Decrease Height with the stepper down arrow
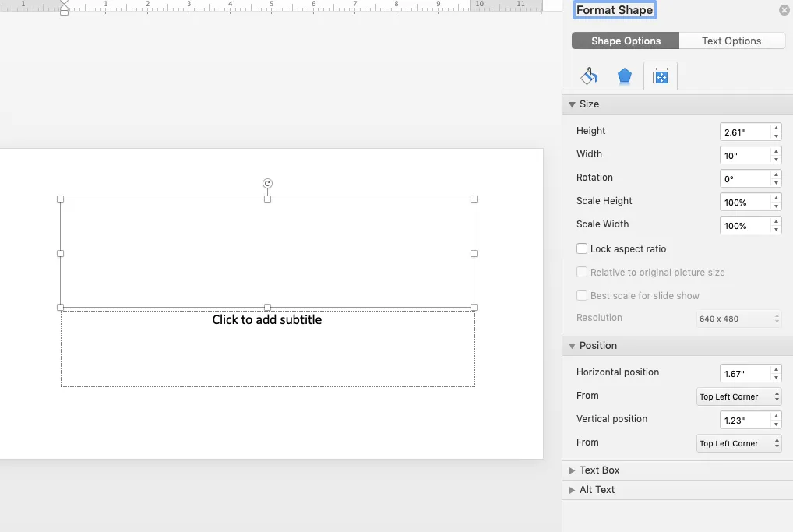Screen dimensions: 793x532 coord(777,136)
